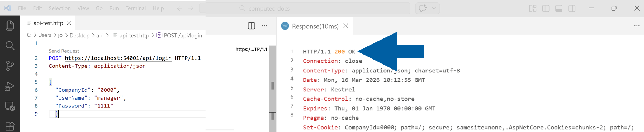
Task: Click line number 5 in request gutter
Action: [x=36, y=82]
